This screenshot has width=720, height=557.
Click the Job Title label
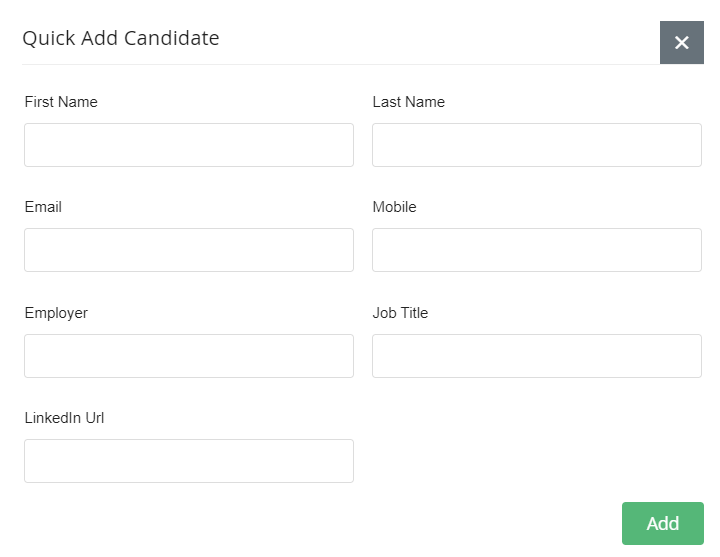click(400, 313)
